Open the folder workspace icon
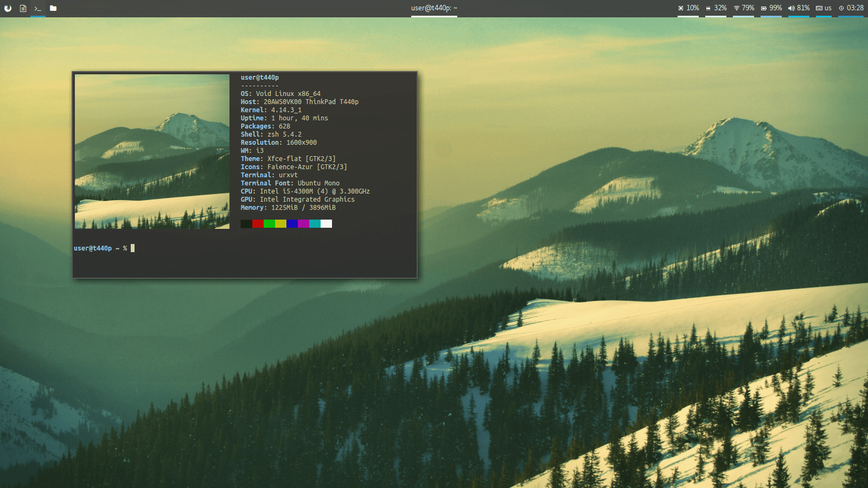This screenshot has width=868, height=488. pyautogui.click(x=53, y=8)
